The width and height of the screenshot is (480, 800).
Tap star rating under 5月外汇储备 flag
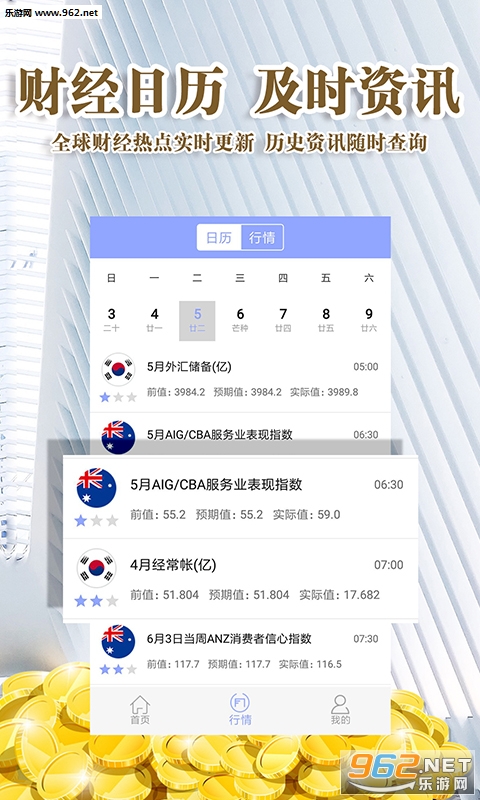(x=118, y=397)
